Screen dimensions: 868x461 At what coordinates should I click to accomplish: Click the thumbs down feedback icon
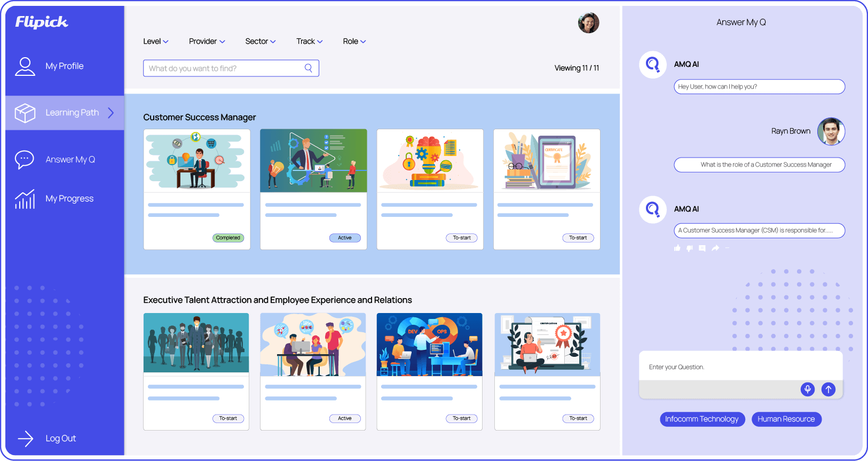690,248
